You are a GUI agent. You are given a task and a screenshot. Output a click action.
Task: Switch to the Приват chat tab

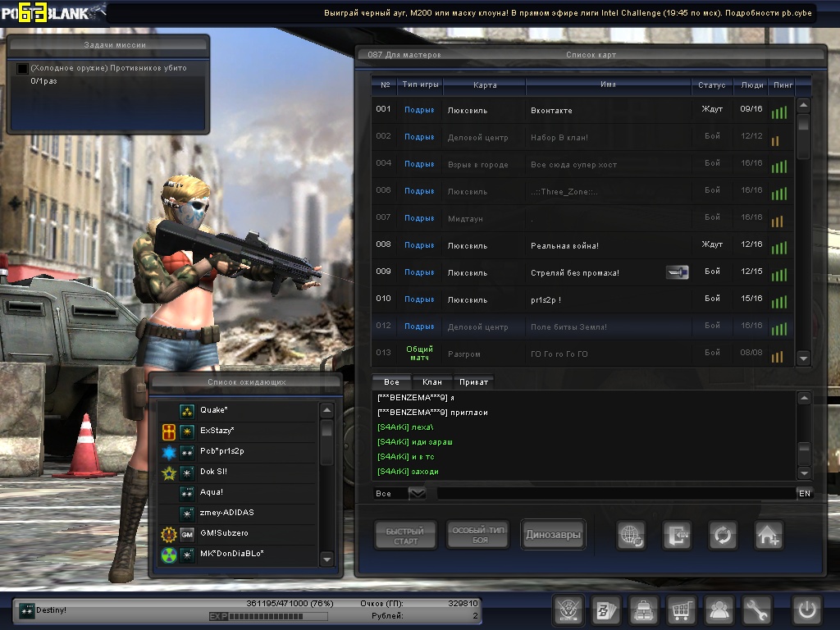pos(474,382)
